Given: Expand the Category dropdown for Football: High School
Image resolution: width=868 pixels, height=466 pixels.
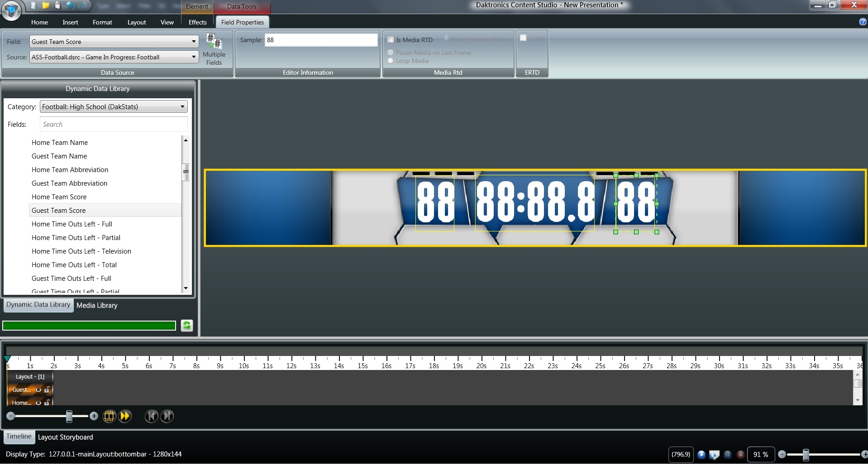Looking at the screenshot, I should 182,107.
